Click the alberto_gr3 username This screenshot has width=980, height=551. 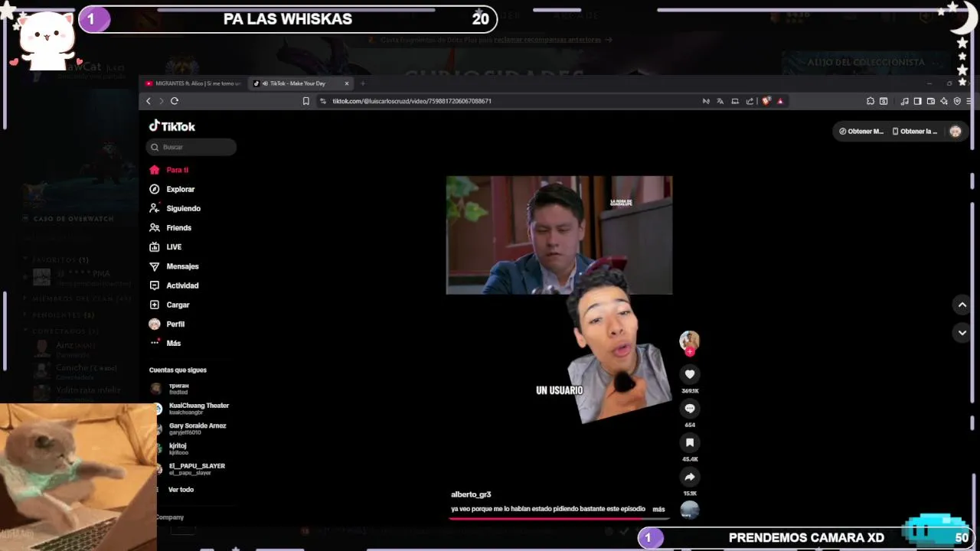click(x=471, y=494)
